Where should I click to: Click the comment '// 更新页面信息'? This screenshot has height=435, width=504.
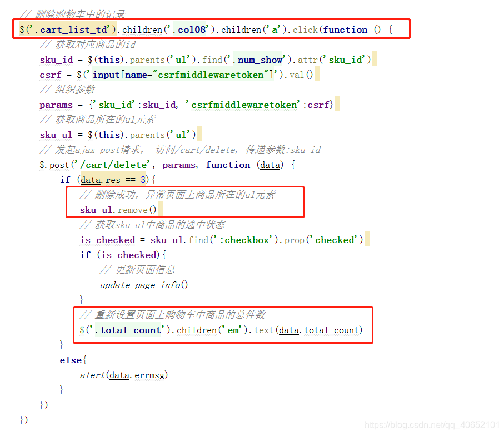[x=137, y=270]
